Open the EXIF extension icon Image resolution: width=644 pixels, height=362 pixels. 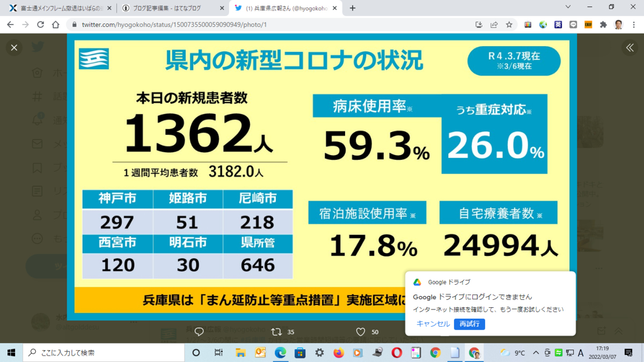(x=588, y=25)
